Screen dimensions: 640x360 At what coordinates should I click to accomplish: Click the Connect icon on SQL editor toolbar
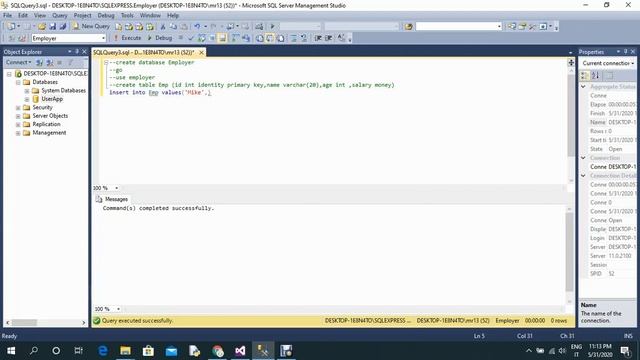pyautogui.click(x=11, y=38)
